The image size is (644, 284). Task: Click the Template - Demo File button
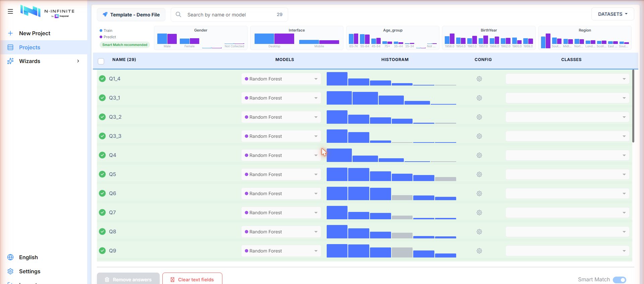(x=131, y=14)
